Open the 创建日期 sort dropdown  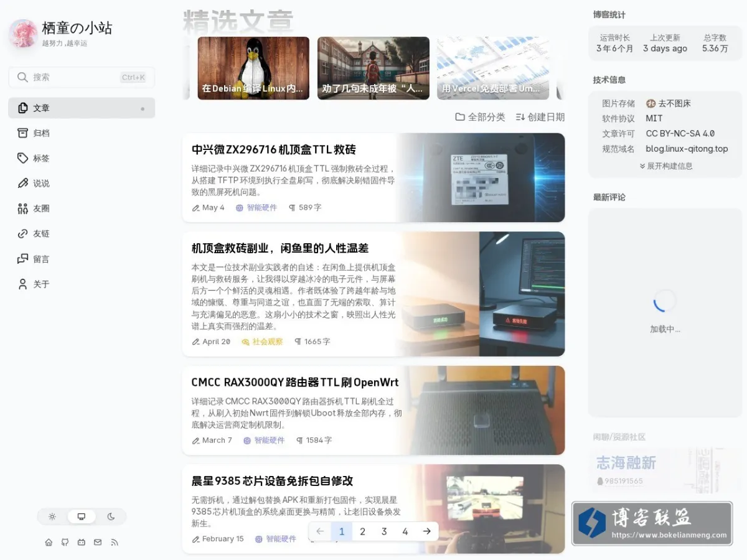[x=540, y=117]
